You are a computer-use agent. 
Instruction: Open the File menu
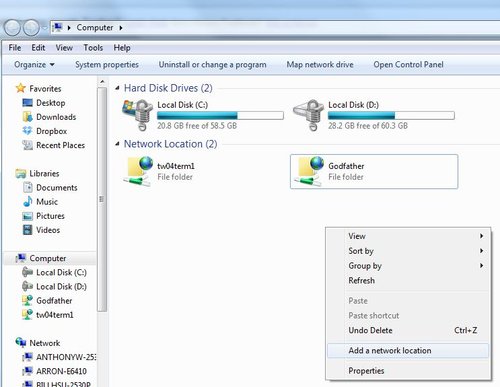tap(15, 48)
